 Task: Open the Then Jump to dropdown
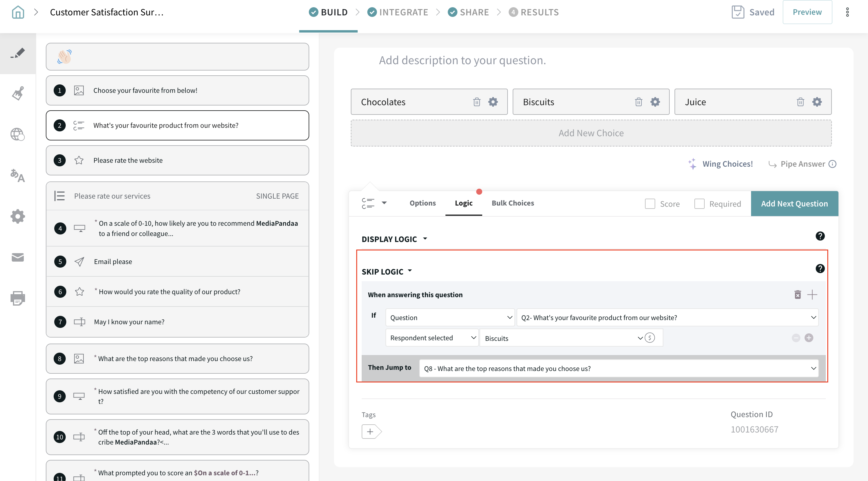(619, 368)
